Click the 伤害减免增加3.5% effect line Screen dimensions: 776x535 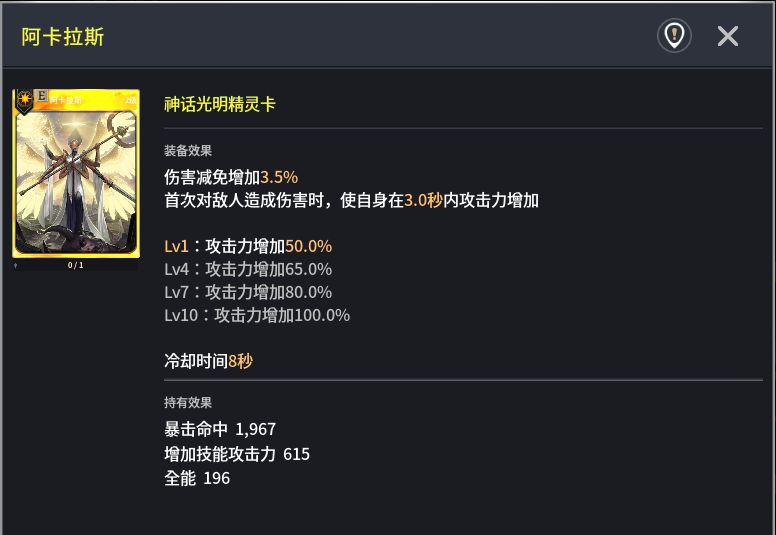point(231,177)
